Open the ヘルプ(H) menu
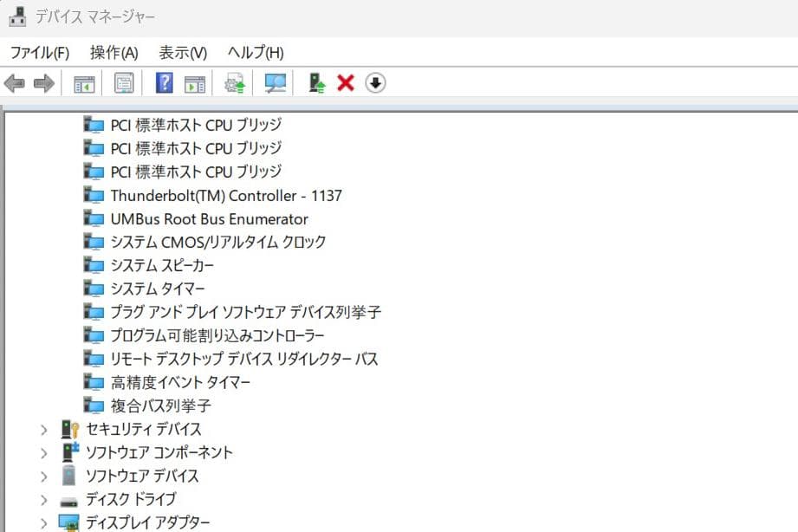This screenshot has height=532, width=798. point(255,53)
